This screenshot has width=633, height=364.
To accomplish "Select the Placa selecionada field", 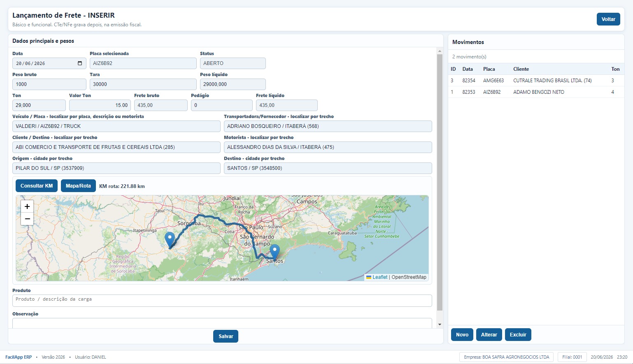I will click(x=143, y=63).
